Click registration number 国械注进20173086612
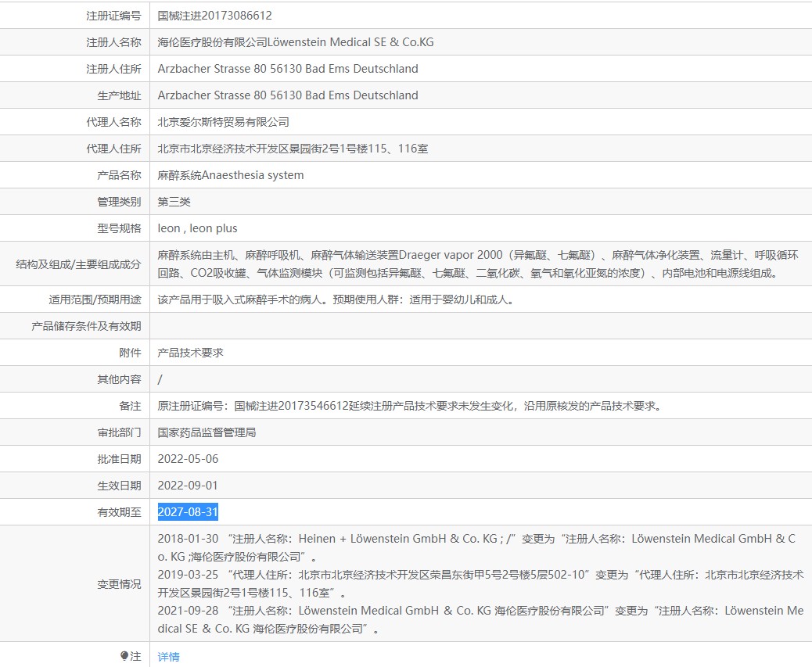The width and height of the screenshot is (812, 667). click(214, 16)
